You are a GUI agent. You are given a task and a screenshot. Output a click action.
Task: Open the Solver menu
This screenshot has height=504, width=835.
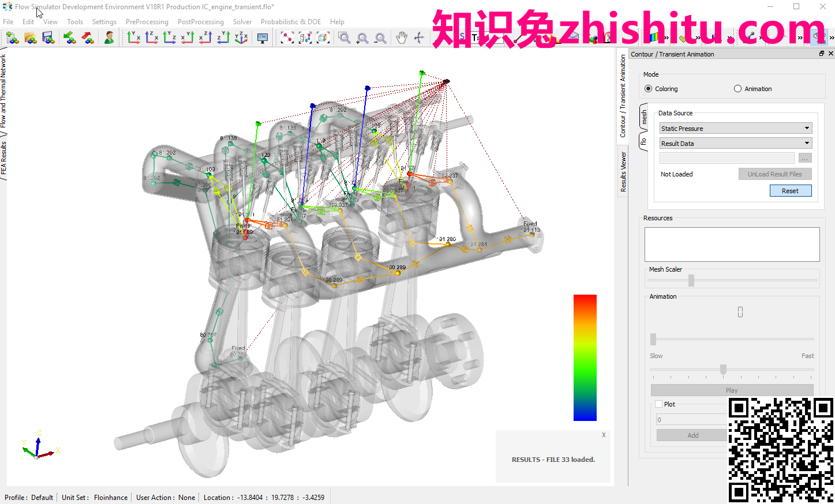242,22
